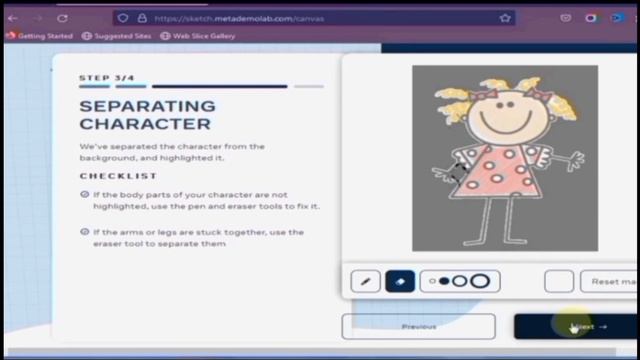Choose the filled second brush size circle
Viewport: 640px width, 360px height.
click(444, 281)
